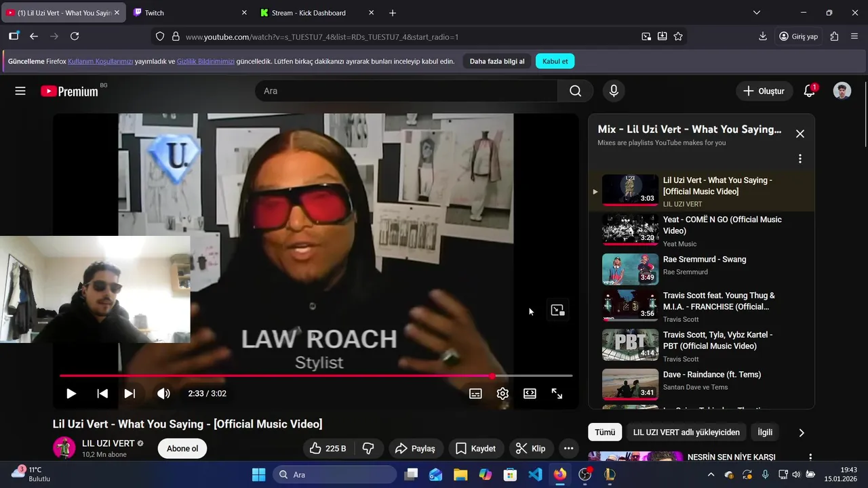List all tabs dropdown arrow
The image size is (868, 488).
click(x=757, y=13)
